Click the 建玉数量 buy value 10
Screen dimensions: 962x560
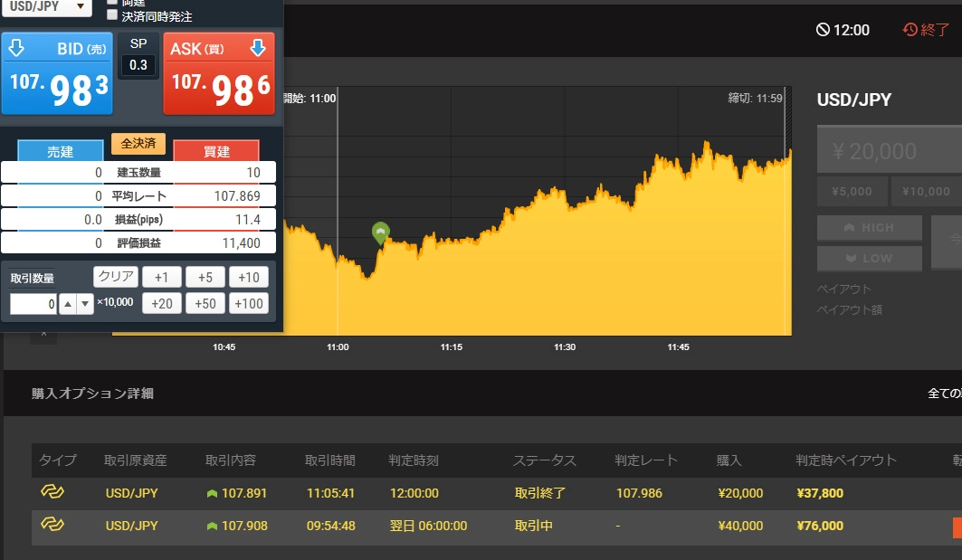click(253, 173)
